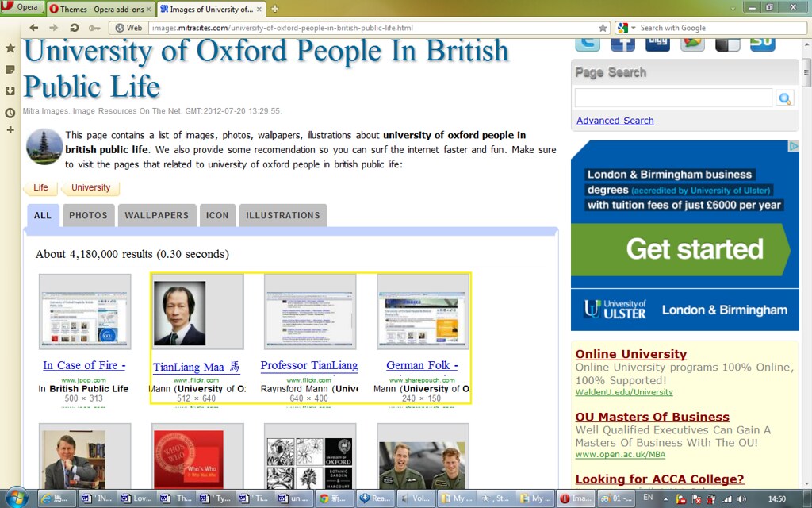The image size is (812, 508).
Task: Switch to the PHOTOS tab
Action: click(89, 215)
